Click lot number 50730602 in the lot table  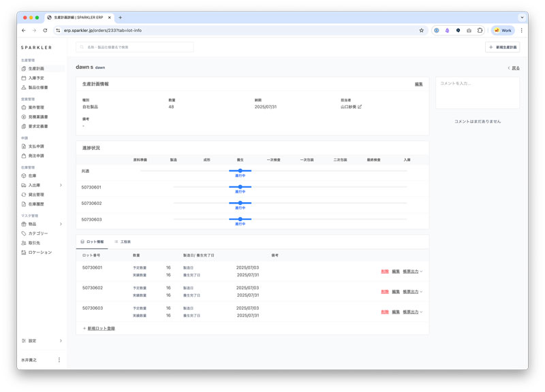(93, 288)
